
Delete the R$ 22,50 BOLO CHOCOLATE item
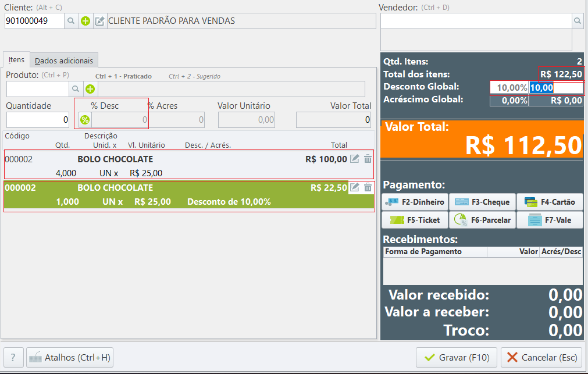click(x=368, y=187)
